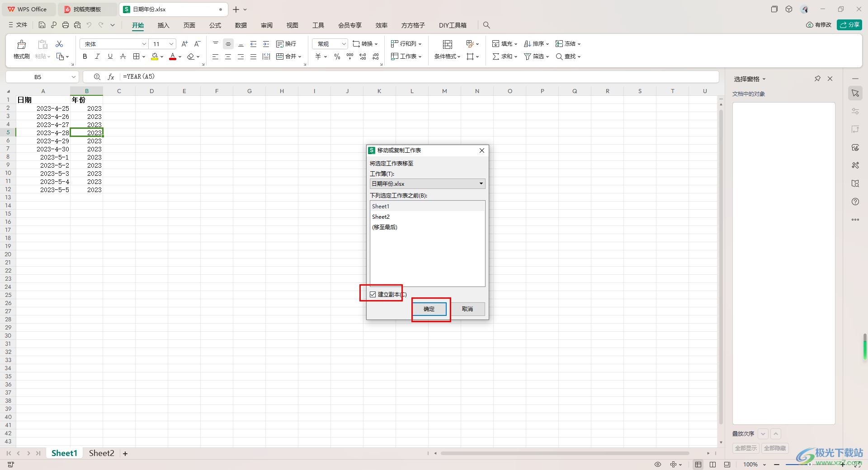868x470 pixels.
Task: Toggle middle vertical alignment button
Action: click(228, 44)
